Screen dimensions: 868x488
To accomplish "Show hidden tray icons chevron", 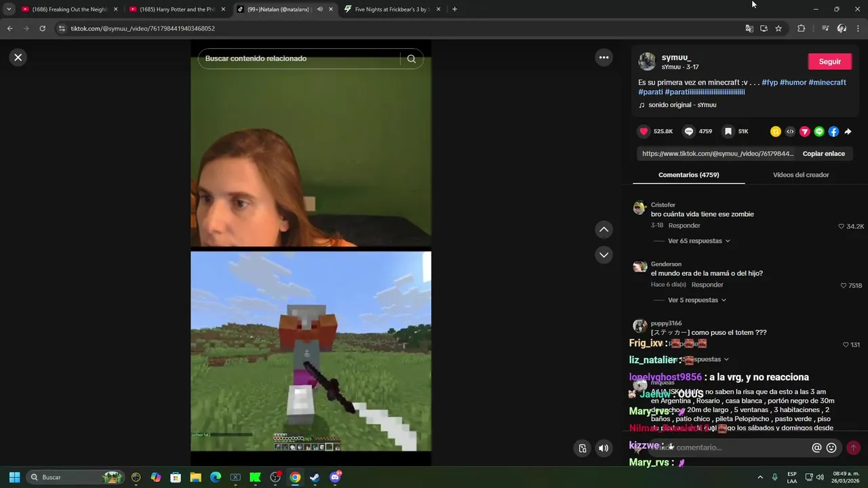I will click(x=759, y=477).
